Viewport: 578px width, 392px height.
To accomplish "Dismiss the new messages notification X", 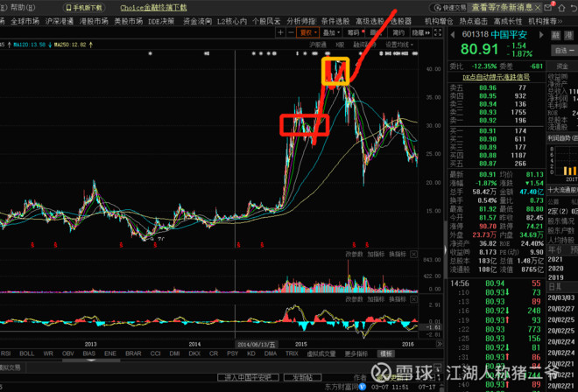I will [x=538, y=7].
